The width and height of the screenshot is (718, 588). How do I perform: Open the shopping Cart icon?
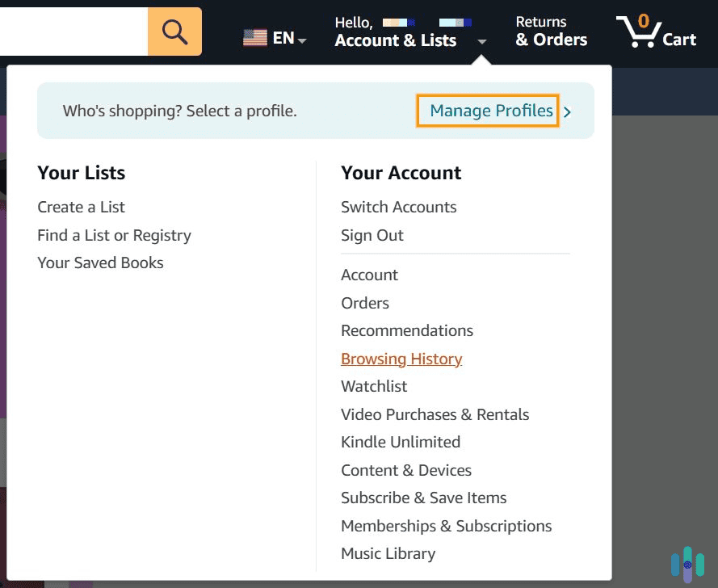tap(656, 34)
